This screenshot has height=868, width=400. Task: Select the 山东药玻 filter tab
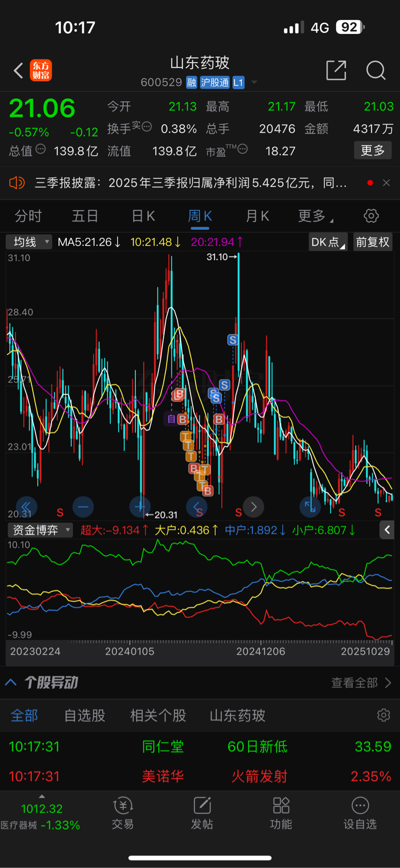click(x=238, y=715)
